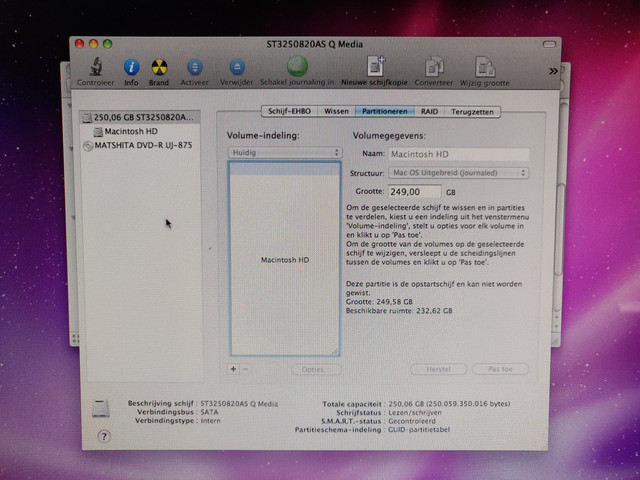Click Schakel journaling in icon
Screen dimensions: 640x480
pyautogui.click(x=297, y=66)
